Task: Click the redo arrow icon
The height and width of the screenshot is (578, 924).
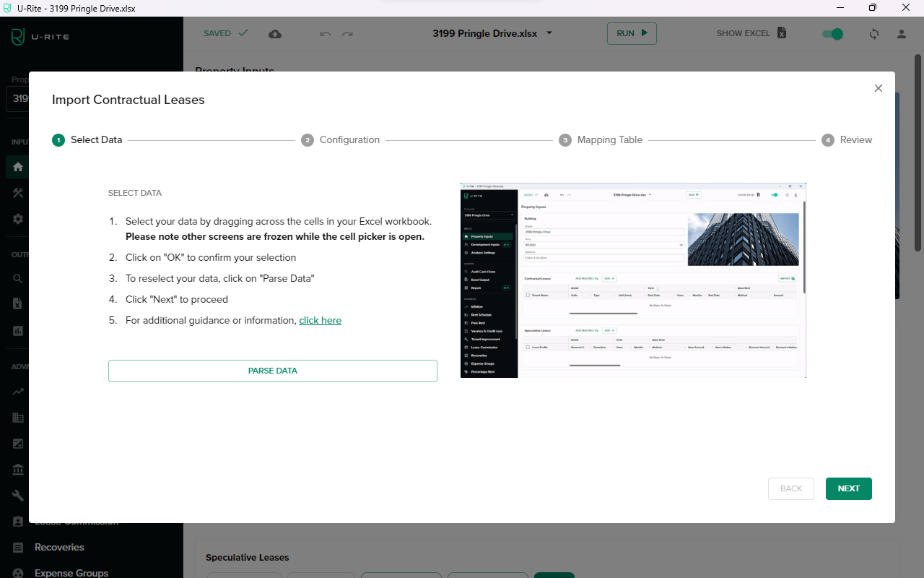Action: 347,34
